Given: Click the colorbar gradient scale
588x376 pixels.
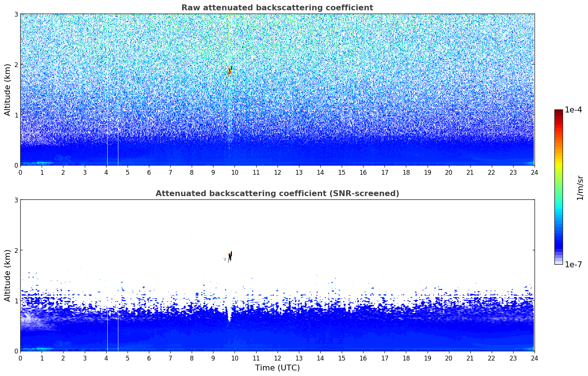Looking at the screenshot, I should [558, 187].
